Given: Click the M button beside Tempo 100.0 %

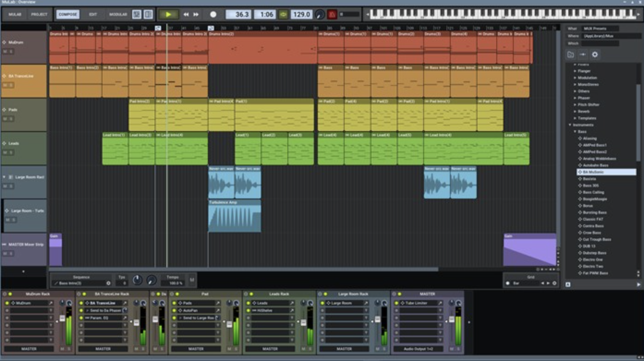Looking at the screenshot, I should click(192, 280).
